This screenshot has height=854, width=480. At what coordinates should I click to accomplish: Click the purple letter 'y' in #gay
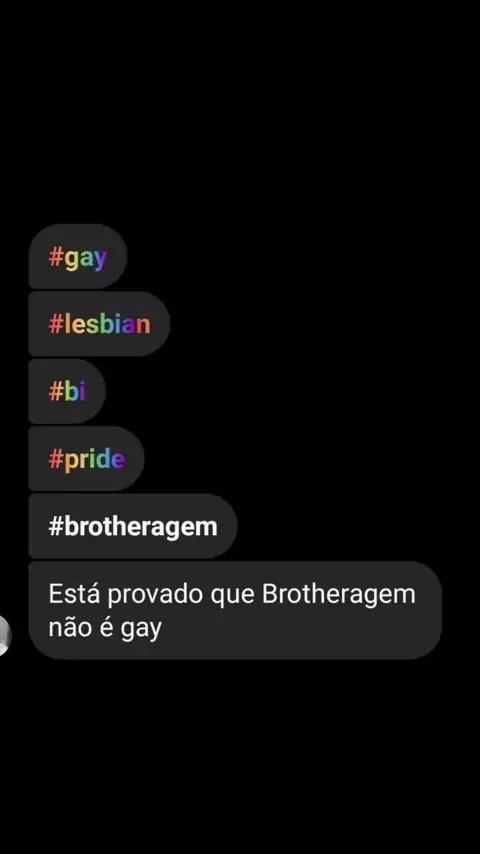(x=100, y=260)
